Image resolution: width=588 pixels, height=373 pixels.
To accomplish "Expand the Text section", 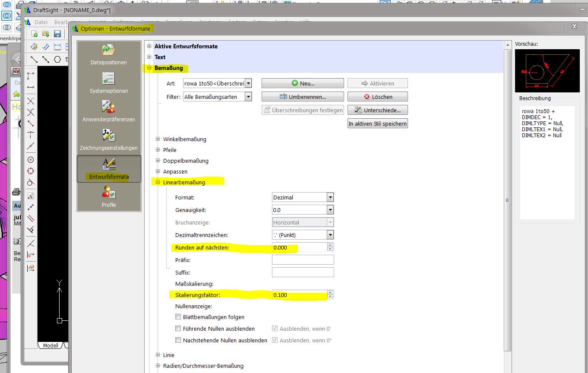I will 149,57.
